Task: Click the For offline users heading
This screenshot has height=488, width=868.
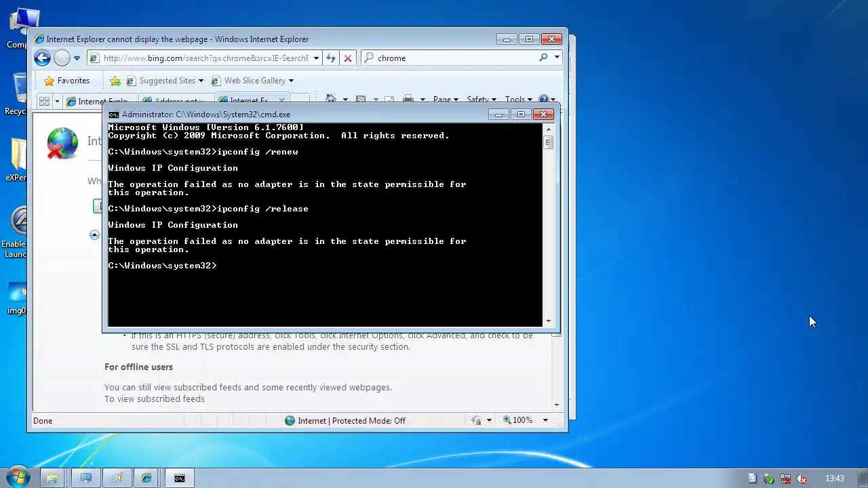Action: click(x=138, y=367)
